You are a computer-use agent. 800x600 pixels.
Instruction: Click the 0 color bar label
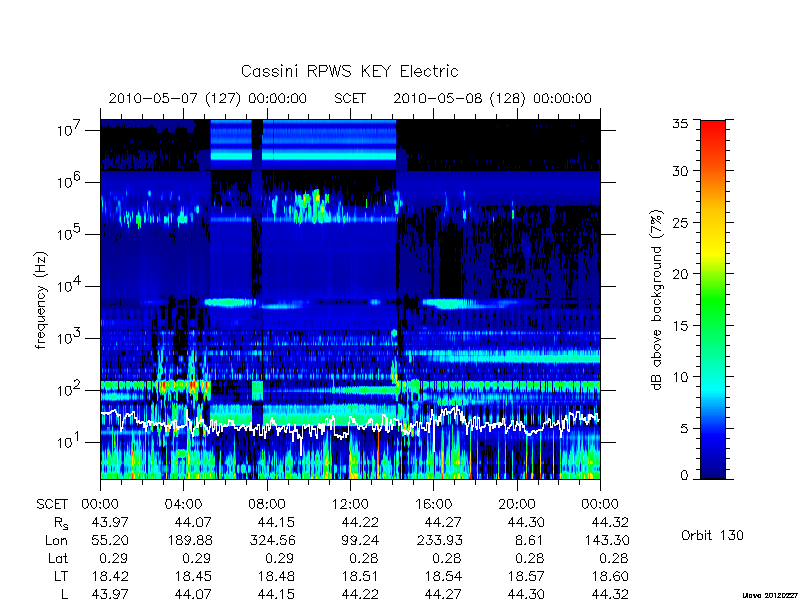(684, 475)
